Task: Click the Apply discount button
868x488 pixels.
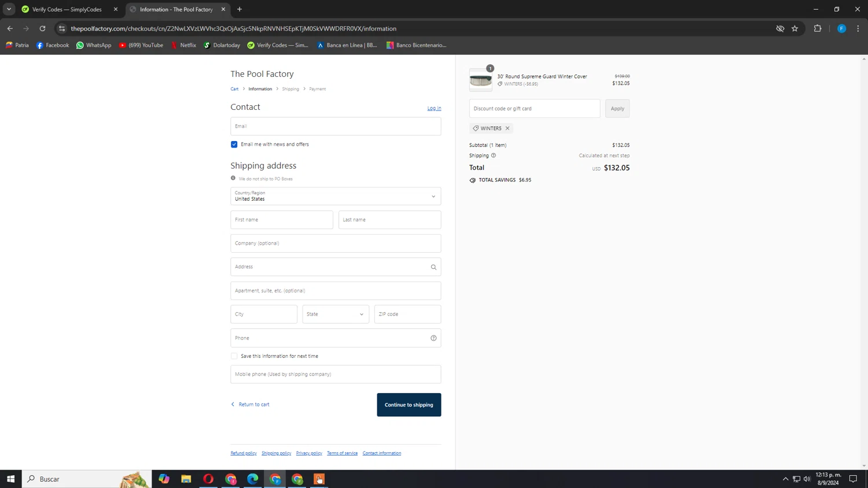Action: 617,109
